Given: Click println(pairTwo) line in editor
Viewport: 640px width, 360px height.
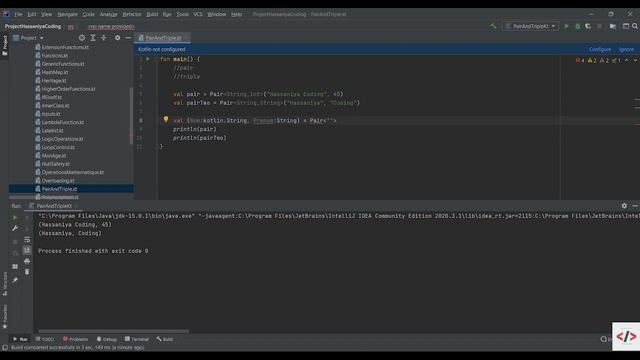Looking at the screenshot, I should 199,138.
